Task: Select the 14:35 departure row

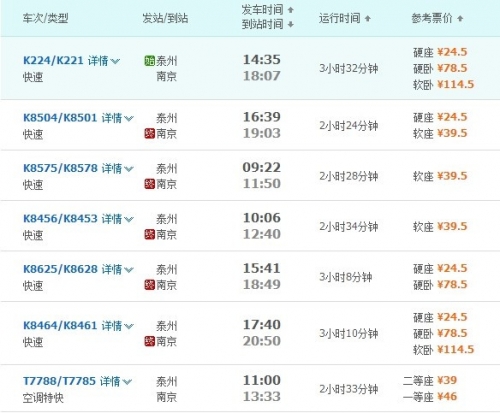Action: coord(250,68)
